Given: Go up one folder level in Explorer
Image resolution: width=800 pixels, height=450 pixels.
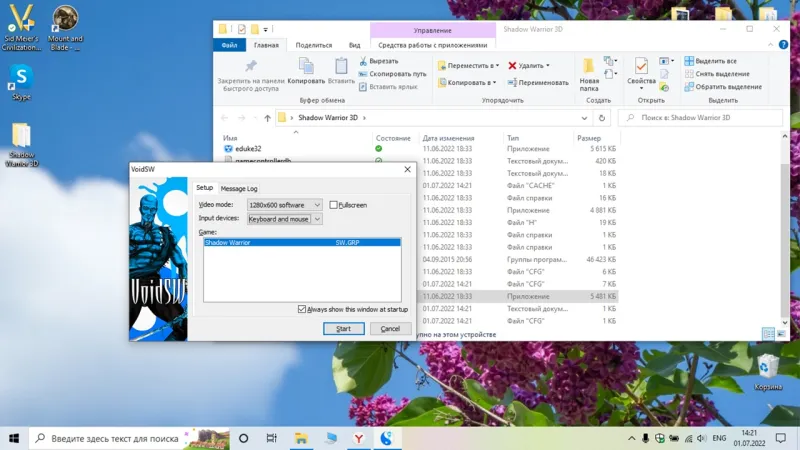Looking at the screenshot, I should (x=267, y=118).
